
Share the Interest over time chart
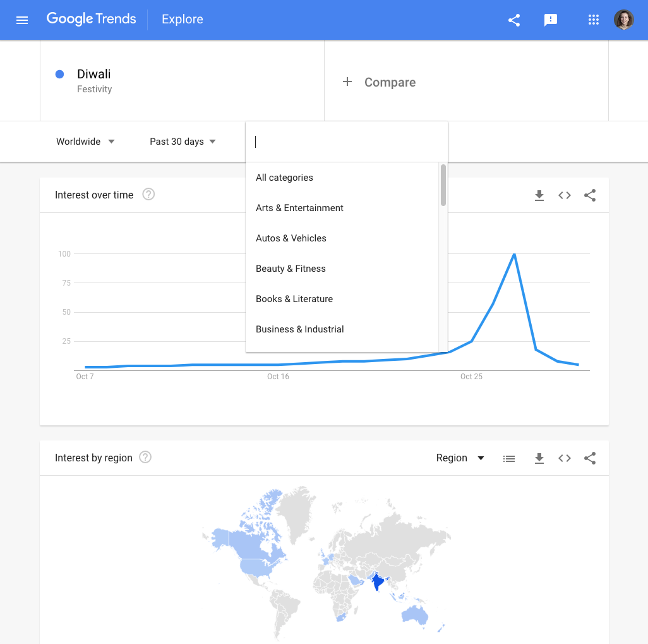point(590,195)
